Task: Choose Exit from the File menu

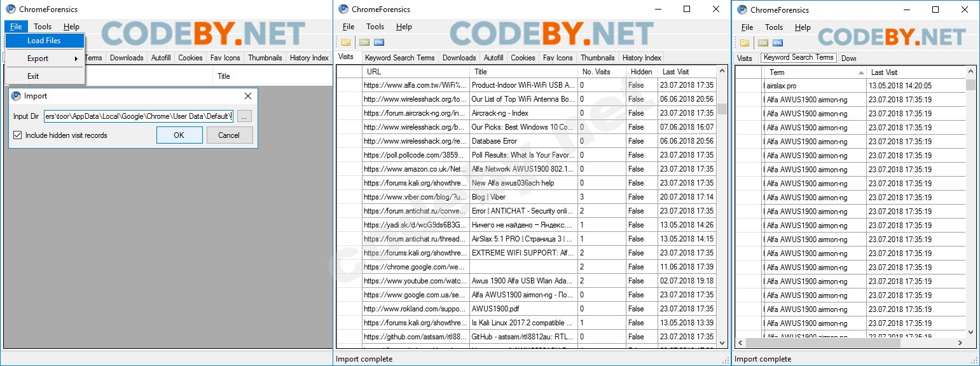Action: (45, 76)
